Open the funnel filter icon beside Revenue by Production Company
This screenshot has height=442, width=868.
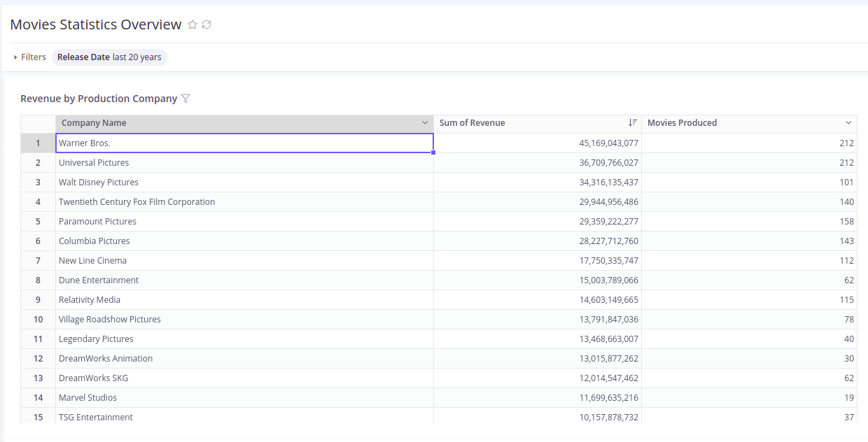click(x=185, y=99)
